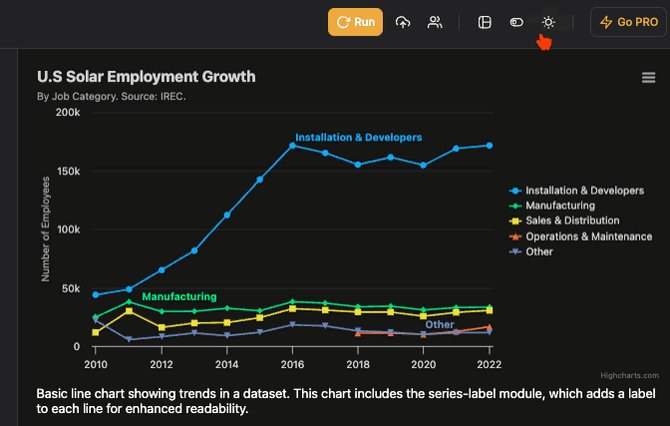Toggle the Other legend series
The width and height of the screenshot is (670, 426).
[x=531, y=252]
